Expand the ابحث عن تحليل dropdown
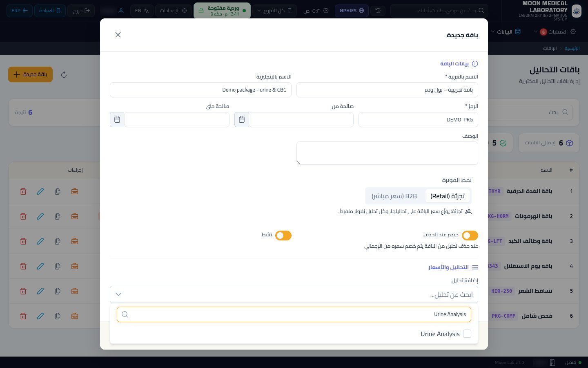588x368 pixels. pyautogui.click(x=294, y=294)
